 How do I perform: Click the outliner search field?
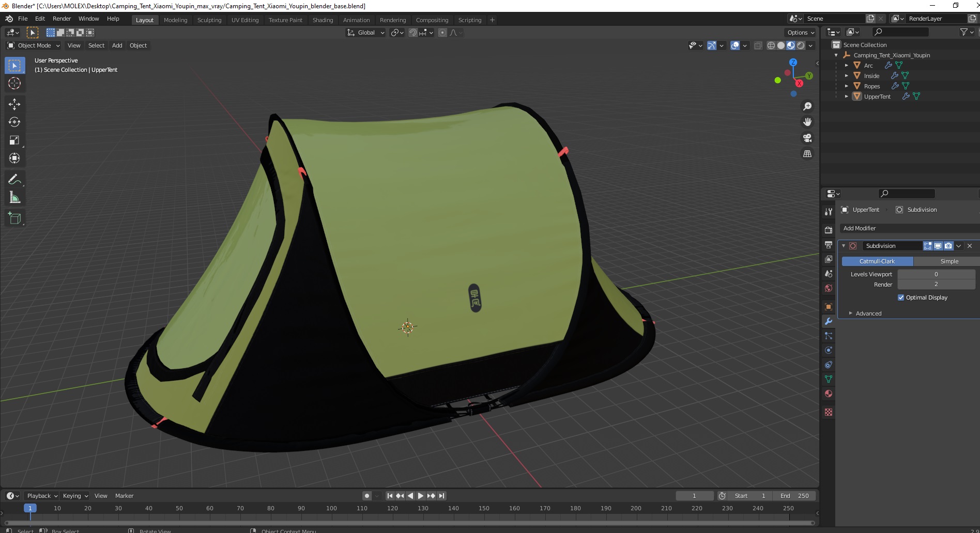tap(900, 32)
